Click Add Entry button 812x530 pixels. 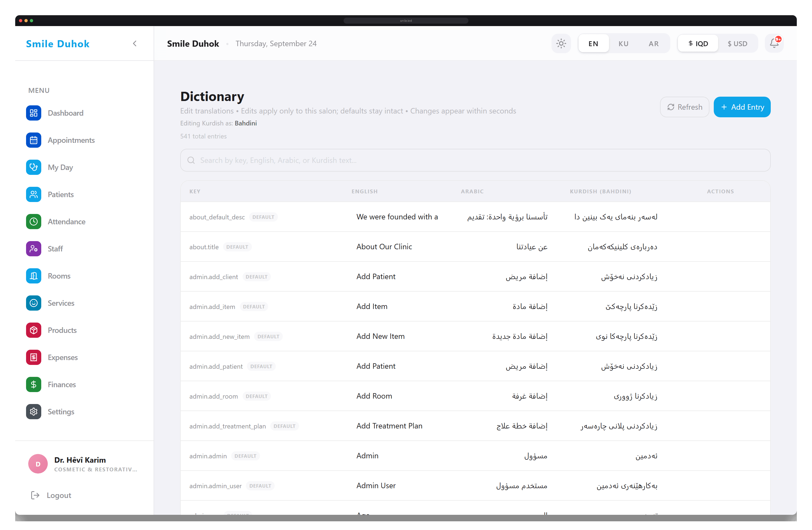click(x=742, y=107)
